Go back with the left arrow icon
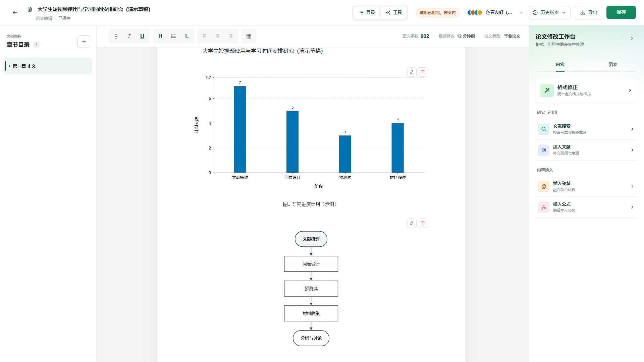 [15, 12]
